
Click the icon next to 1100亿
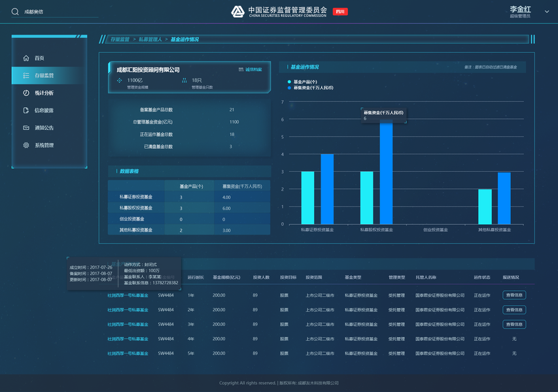[x=120, y=80]
